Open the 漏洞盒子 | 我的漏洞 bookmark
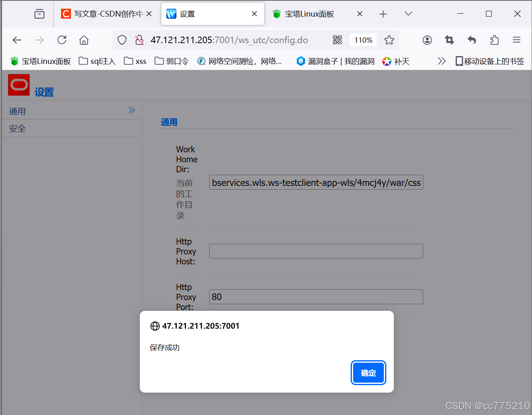Screen dimensions: 532x415 coord(335,61)
